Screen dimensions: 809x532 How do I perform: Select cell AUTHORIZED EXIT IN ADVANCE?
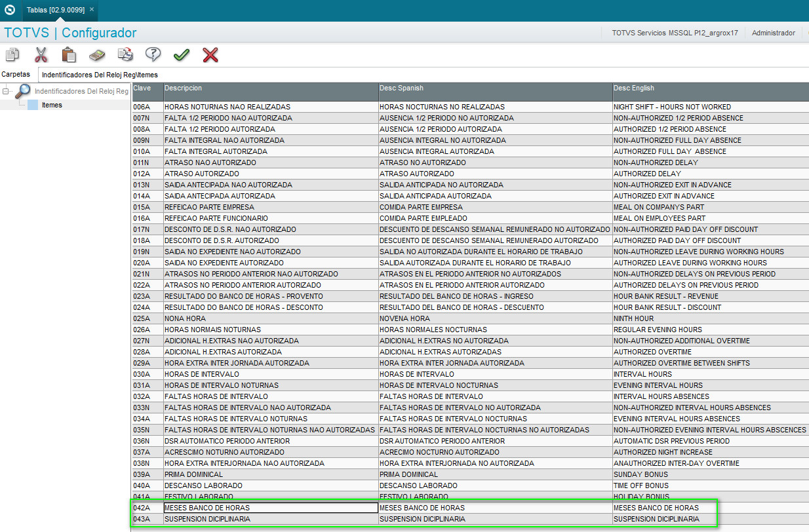click(x=711, y=196)
